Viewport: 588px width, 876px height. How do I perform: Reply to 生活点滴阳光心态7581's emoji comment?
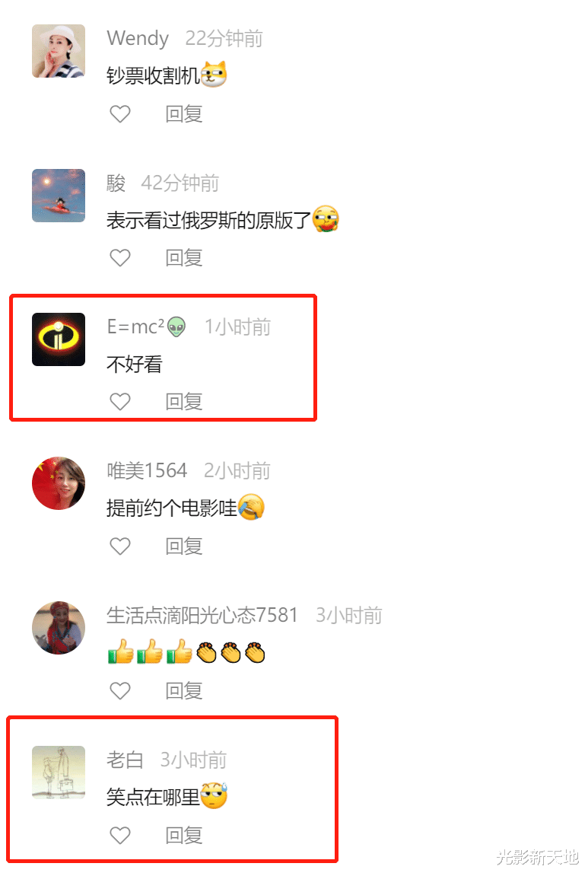pyautogui.click(x=184, y=690)
